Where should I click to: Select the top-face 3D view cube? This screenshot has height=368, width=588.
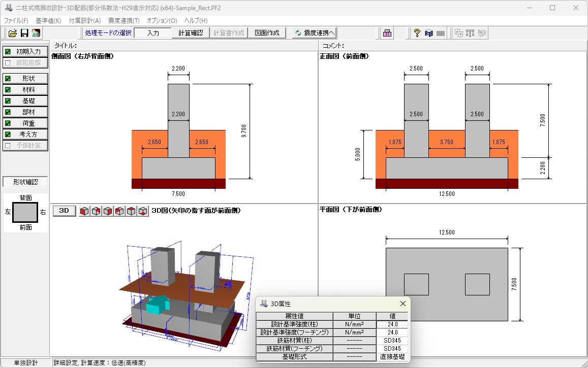point(131,211)
